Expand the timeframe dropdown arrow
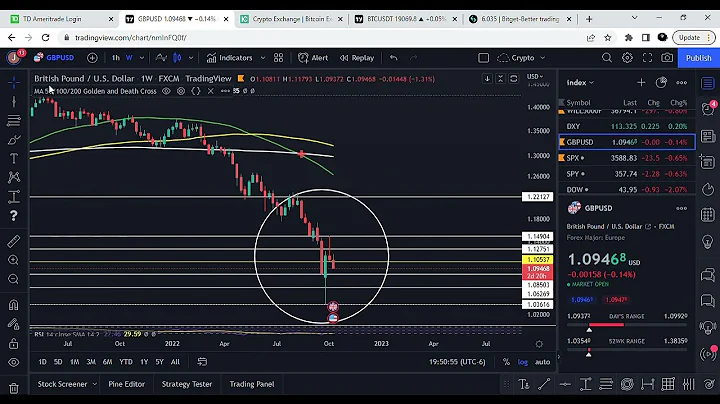The width and height of the screenshot is (720, 404). (142, 58)
